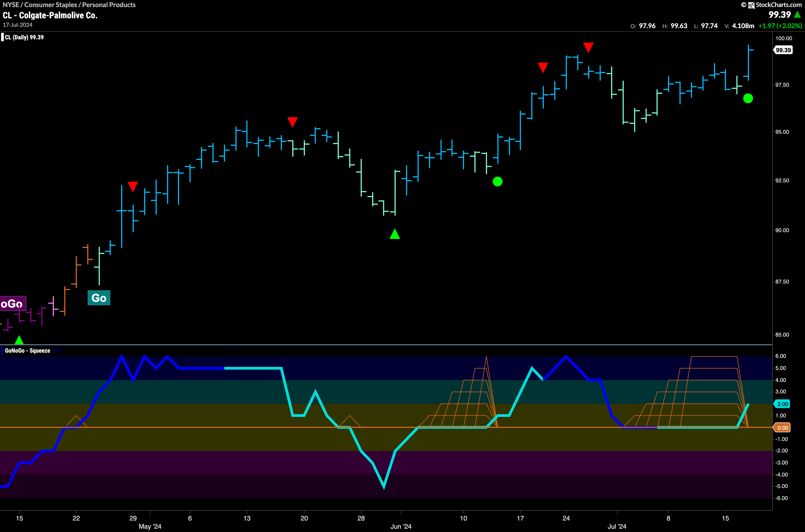Click the 'May '24' month label
Image resolution: width=805 pixels, height=532 pixels.
tap(150, 526)
